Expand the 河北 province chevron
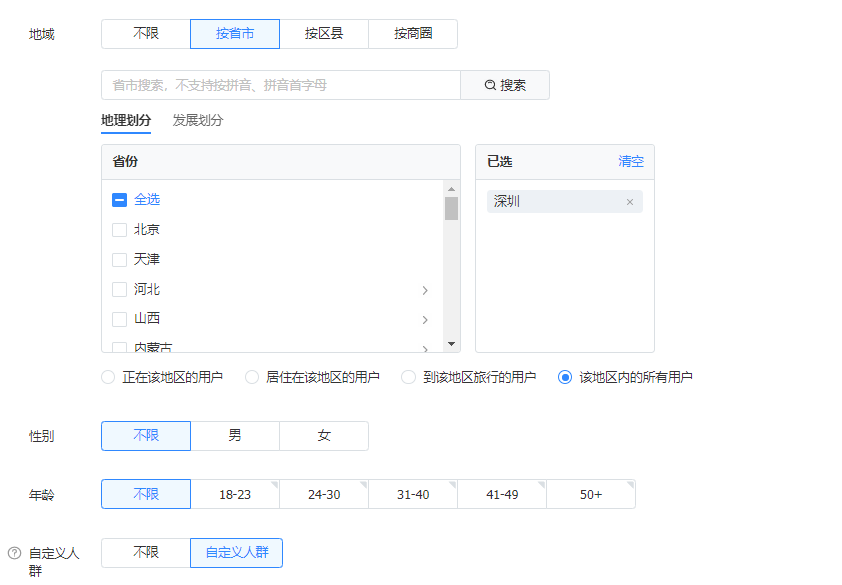Screen dimensions: 842x585 click(425, 290)
